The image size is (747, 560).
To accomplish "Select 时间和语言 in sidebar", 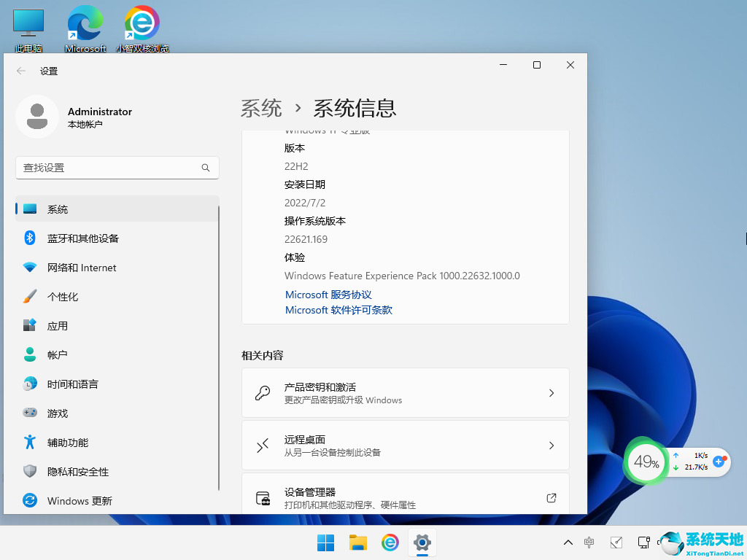I will coord(72,384).
